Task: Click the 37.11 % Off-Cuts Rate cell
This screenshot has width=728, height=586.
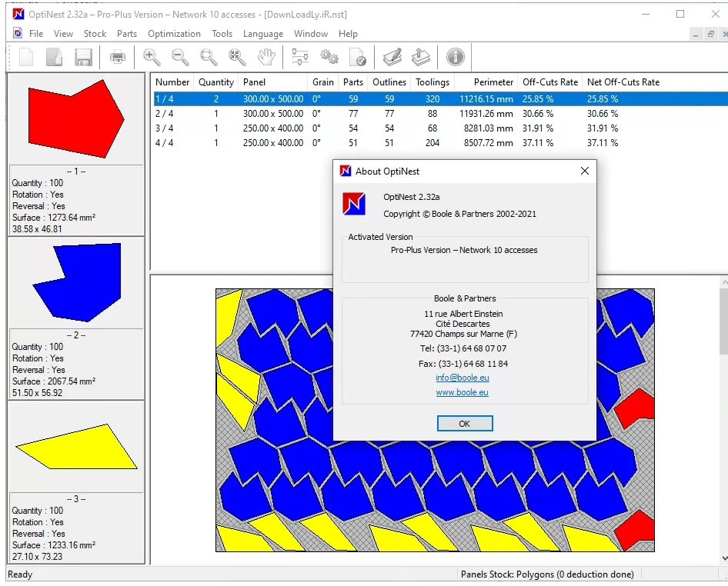Action: pos(538,143)
